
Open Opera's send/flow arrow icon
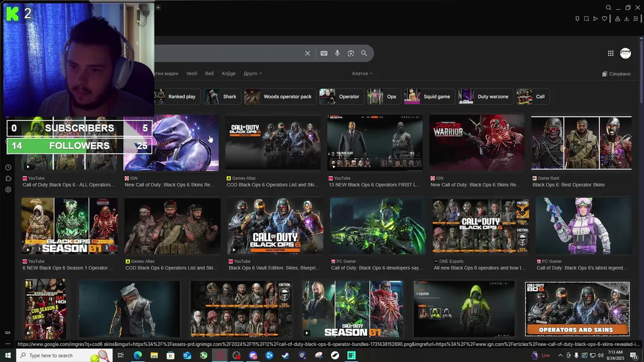pyautogui.click(x=595, y=19)
